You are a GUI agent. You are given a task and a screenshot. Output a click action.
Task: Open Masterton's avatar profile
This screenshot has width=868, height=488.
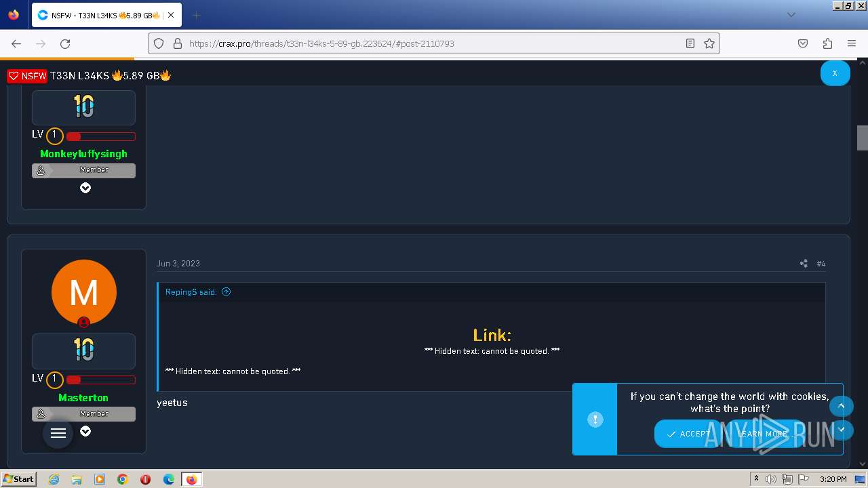[x=84, y=292]
